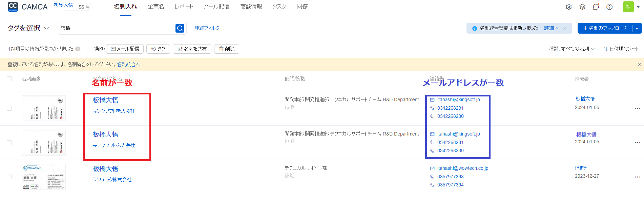This screenshot has height=198, width=644.
Task: Check the box for the first キングソフト card
Action: [x=9, y=108]
